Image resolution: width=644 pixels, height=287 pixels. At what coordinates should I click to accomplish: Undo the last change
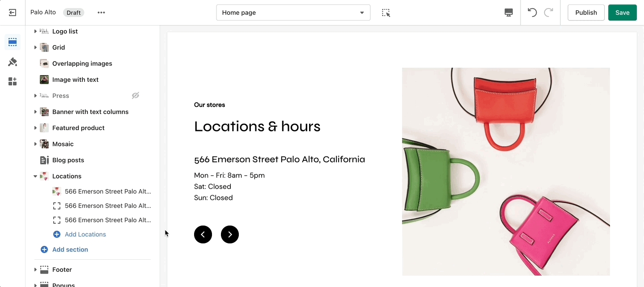tap(532, 13)
